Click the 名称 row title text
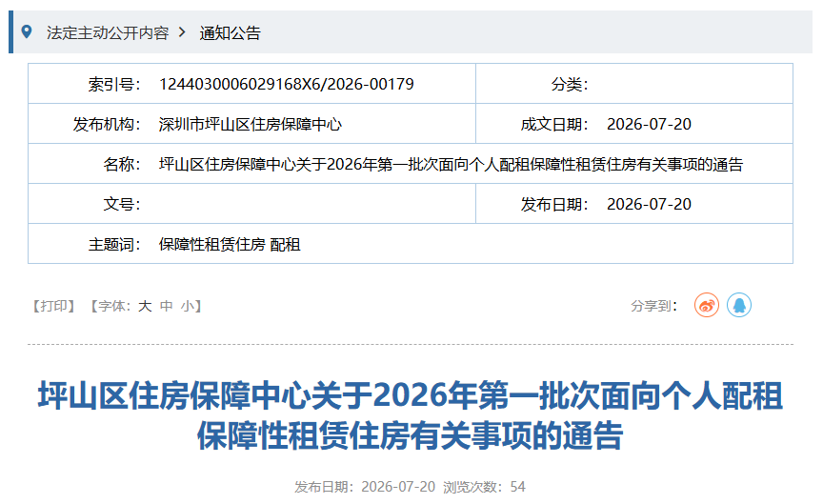Image resolution: width=823 pixels, height=504 pixels. [x=451, y=164]
